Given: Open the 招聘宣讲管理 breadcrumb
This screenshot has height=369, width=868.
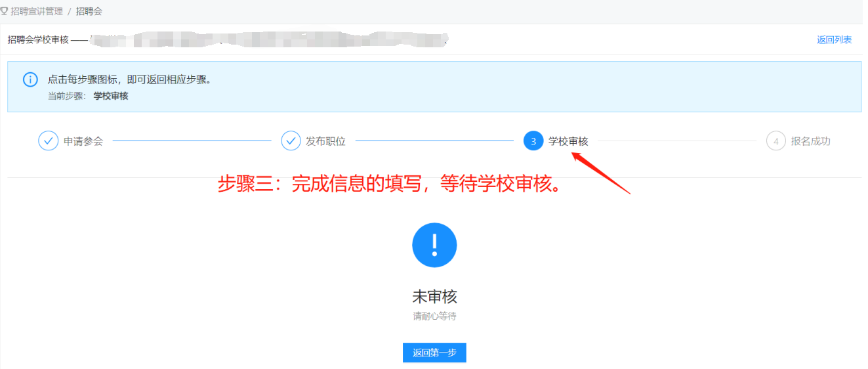Looking at the screenshot, I should 37,11.
